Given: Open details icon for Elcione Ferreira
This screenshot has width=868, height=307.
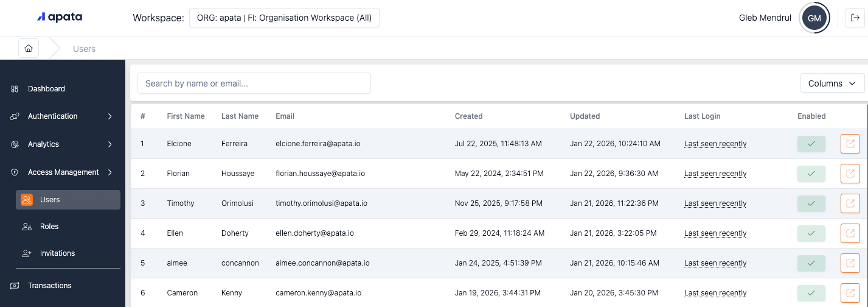Looking at the screenshot, I should pos(850,144).
